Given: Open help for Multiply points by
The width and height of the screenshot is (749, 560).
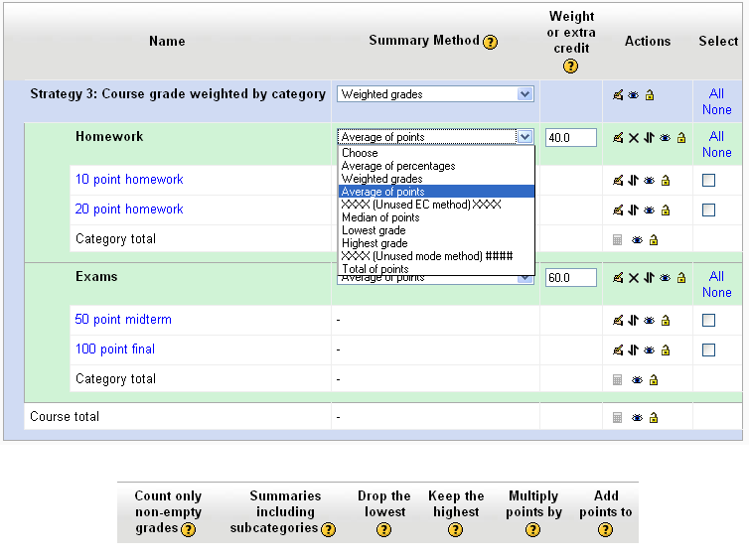Looking at the screenshot, I should point(532,530).
